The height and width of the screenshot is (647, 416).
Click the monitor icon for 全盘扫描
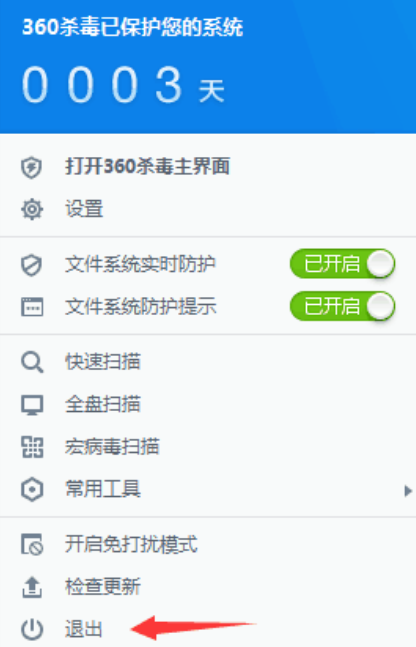32,405
